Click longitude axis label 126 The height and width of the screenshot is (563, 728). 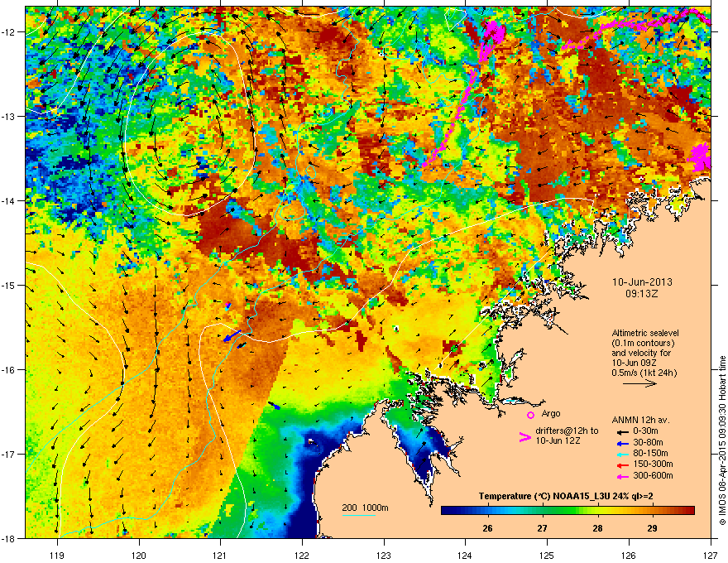[629, 555]
